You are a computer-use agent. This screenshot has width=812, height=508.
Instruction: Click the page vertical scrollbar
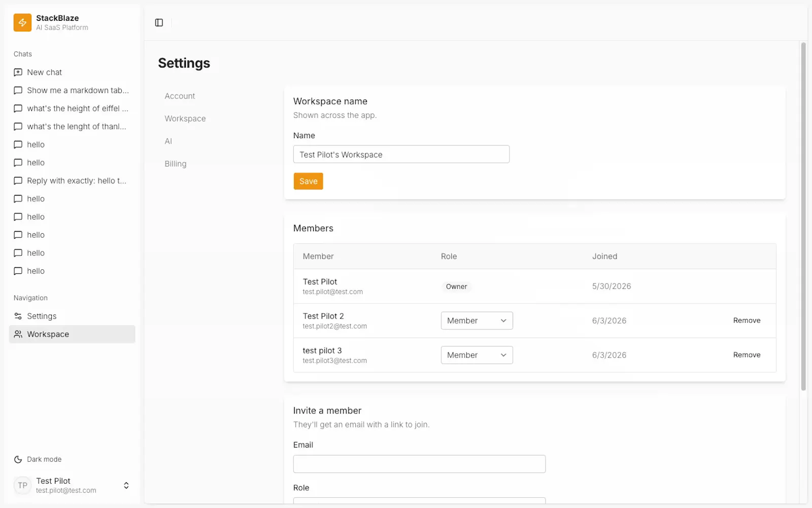click(x=803, y=217)
